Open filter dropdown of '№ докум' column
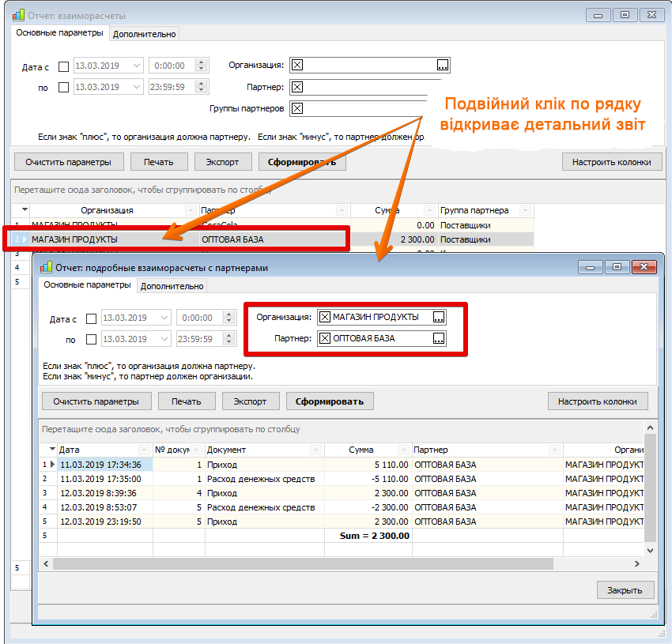The height and width of the screenshot is (644, 672). click(197, 450)
